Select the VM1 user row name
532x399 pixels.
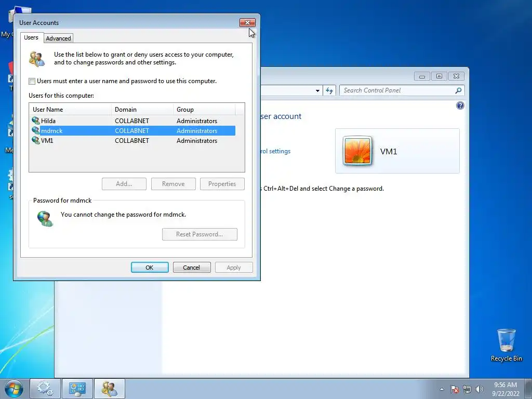pyautogui.click(x=47, y=140)
